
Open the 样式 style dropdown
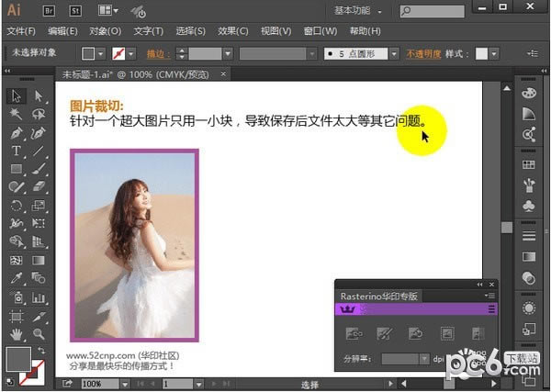coord(494,54)
